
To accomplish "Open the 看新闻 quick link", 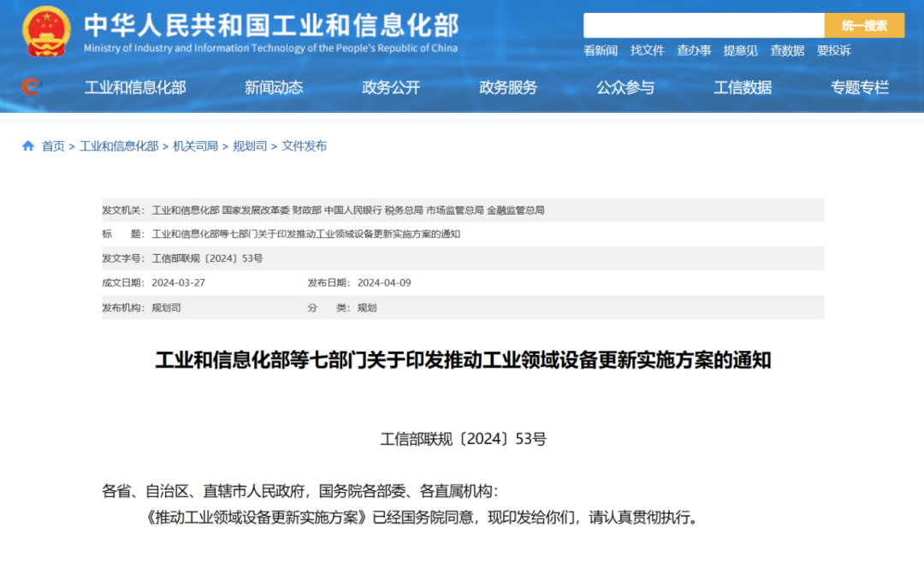I will click(601, 50).
